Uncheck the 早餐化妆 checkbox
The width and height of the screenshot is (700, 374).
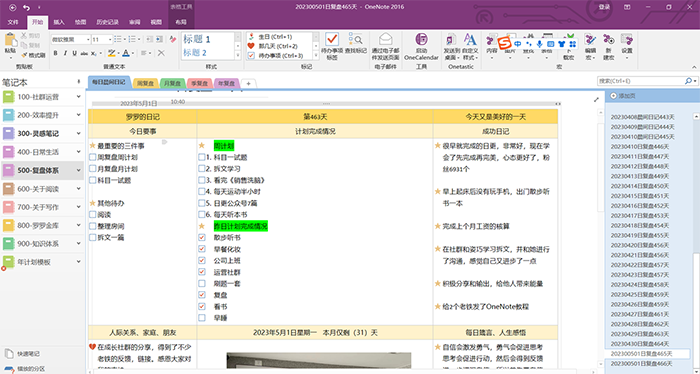click(202, 249)
